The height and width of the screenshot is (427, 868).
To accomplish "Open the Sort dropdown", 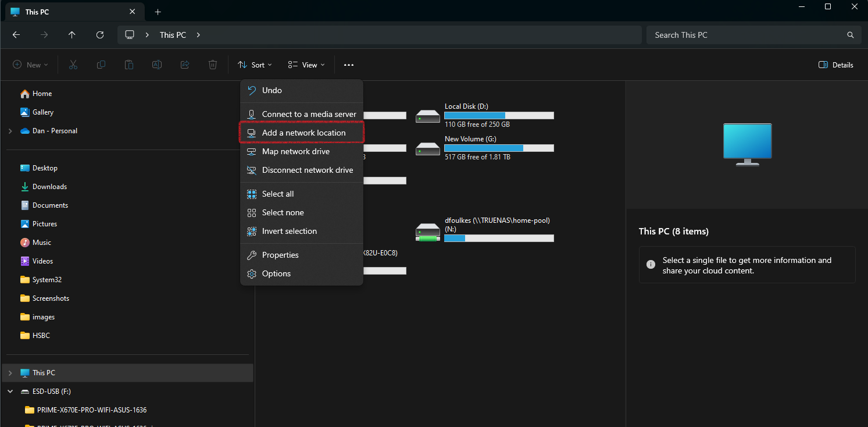I will coord(255,65).
